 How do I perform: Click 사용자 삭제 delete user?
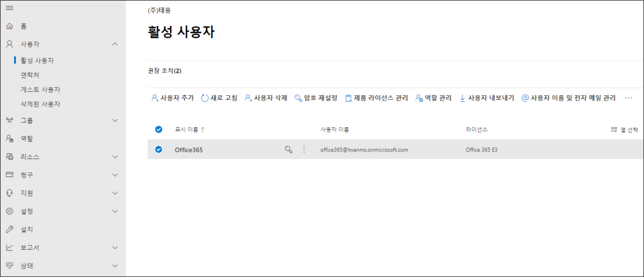tap(266, 98)
